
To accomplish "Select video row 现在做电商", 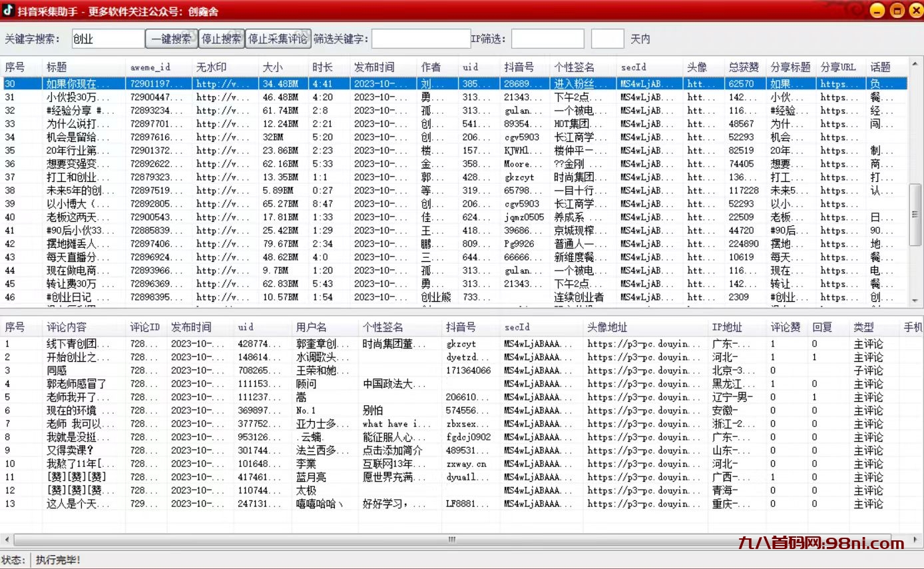I will coord(454,271).
